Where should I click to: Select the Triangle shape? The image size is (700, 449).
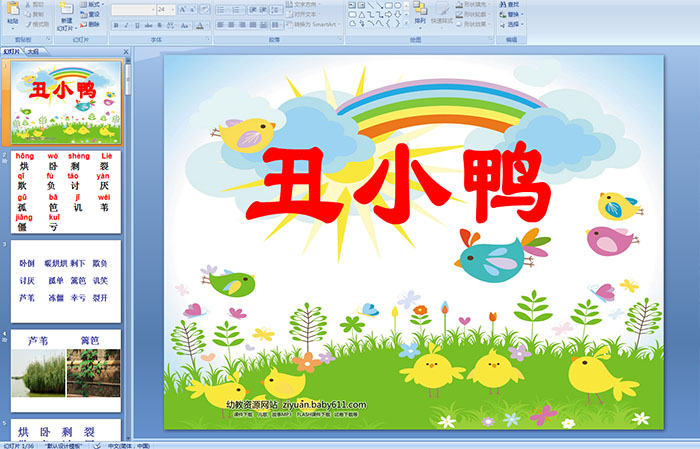[361, 15]
